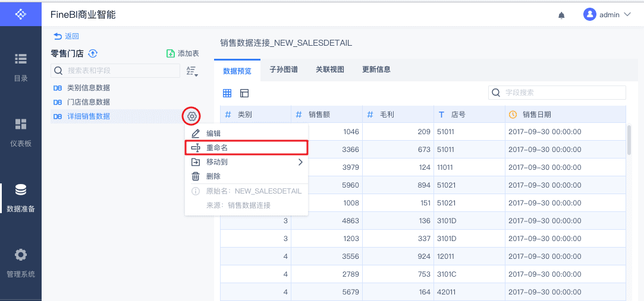Viewport: 644px width, 301px height.
Task: Open the gear settings for 详细销售数据
Action: click(x=191, y=116)
